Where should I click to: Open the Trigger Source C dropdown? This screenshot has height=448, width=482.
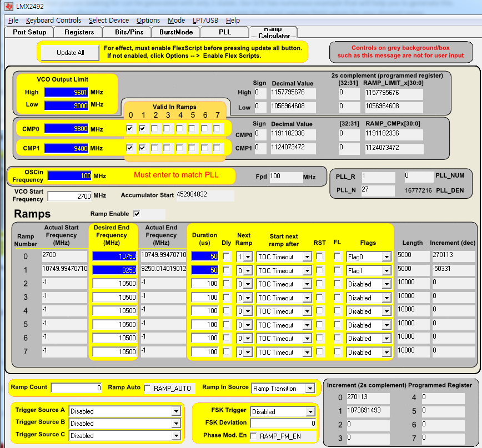(x=124, y=435)
